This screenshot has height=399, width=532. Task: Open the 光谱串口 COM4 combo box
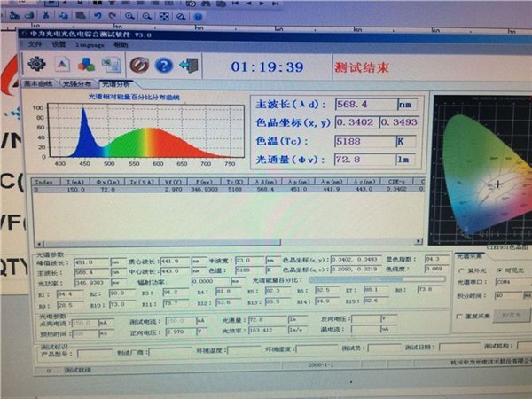click(x=513, y=282)
